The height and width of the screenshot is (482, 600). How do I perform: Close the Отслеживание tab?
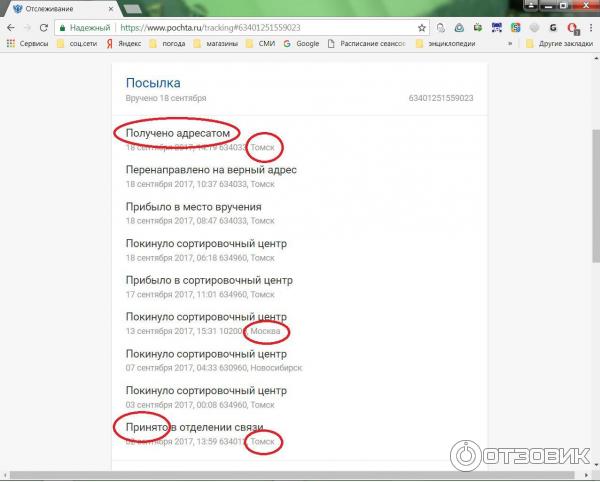[111, 9]
